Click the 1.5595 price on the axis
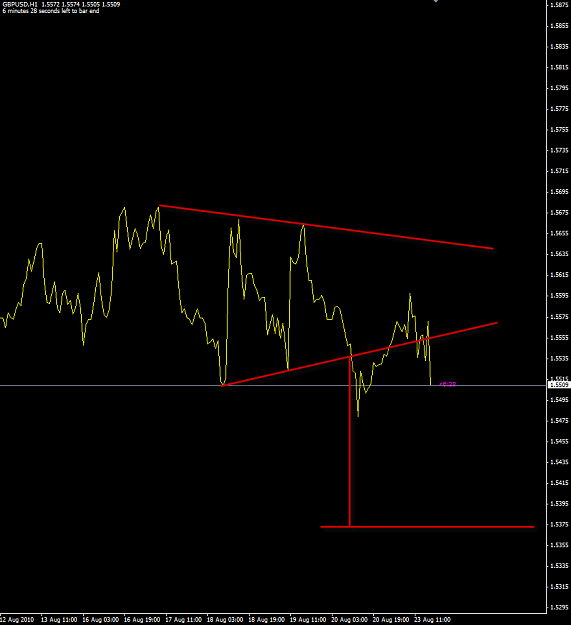Image resolution: width=571 pixels, height=625 pixels. point(559,296)
